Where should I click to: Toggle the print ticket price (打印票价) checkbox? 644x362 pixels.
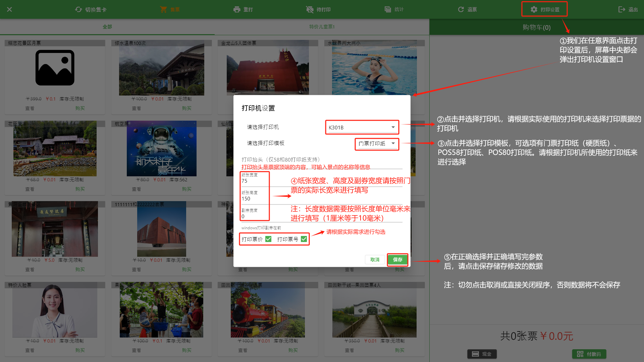[x=268, y=239]
